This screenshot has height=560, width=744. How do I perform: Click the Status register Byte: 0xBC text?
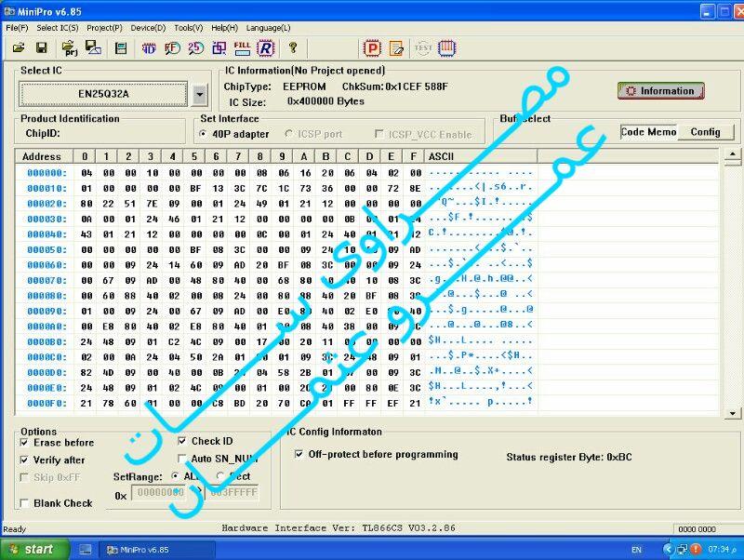tap(568, 457)
